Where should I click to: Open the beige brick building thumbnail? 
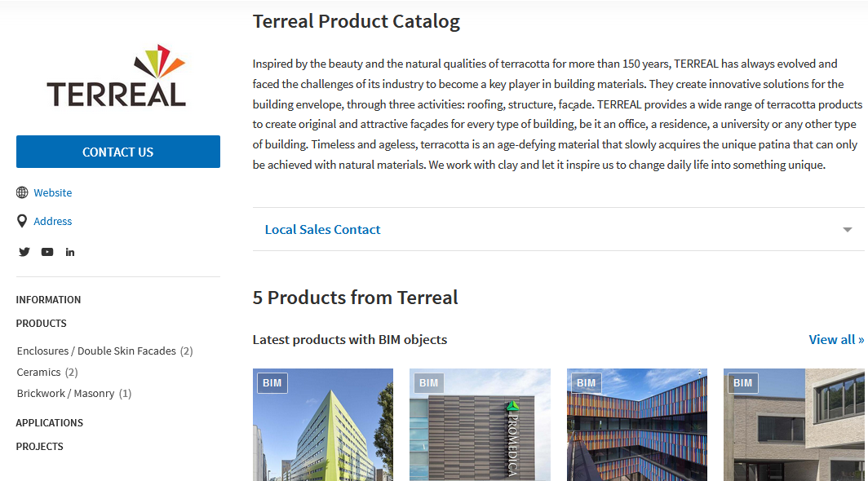[794, 425]
